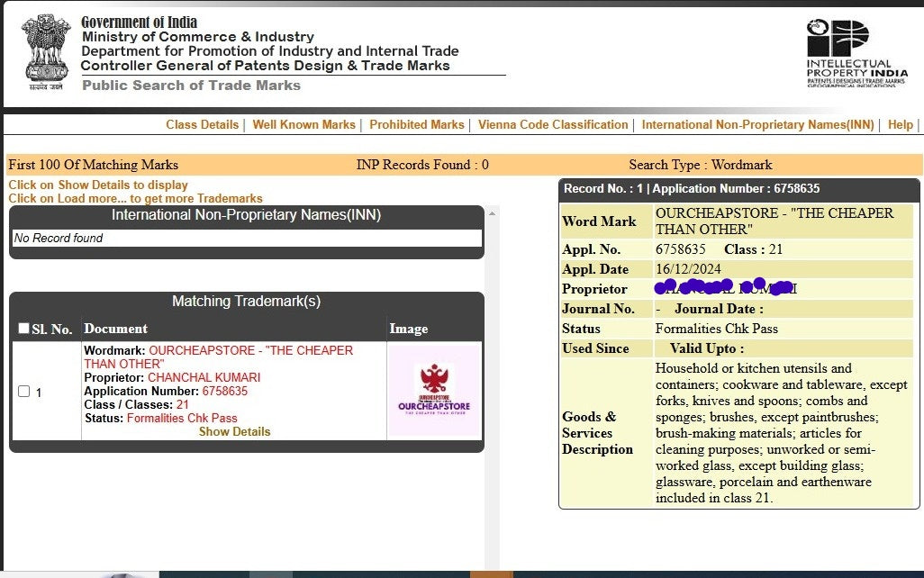Click the Public Search of Trade Marks heading
924x578 pixels.
[191, 86]
